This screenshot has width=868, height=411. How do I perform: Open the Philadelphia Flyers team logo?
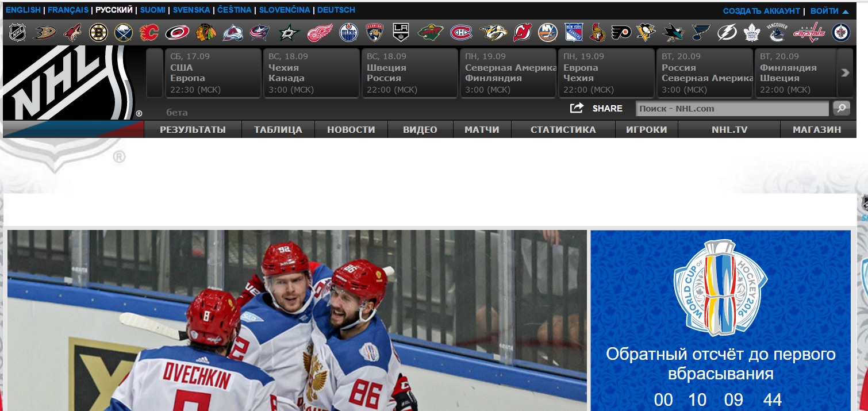click(x=621, y=33)
